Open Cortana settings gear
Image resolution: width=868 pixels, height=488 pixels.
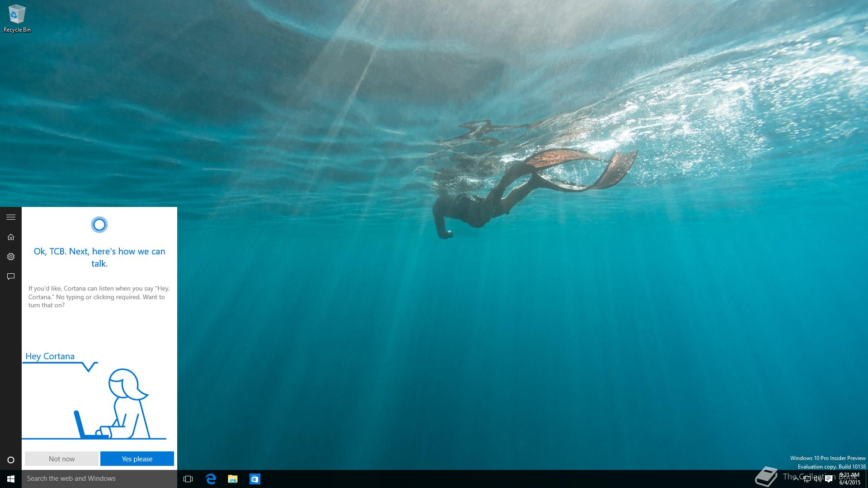click(x=11, y=257)
